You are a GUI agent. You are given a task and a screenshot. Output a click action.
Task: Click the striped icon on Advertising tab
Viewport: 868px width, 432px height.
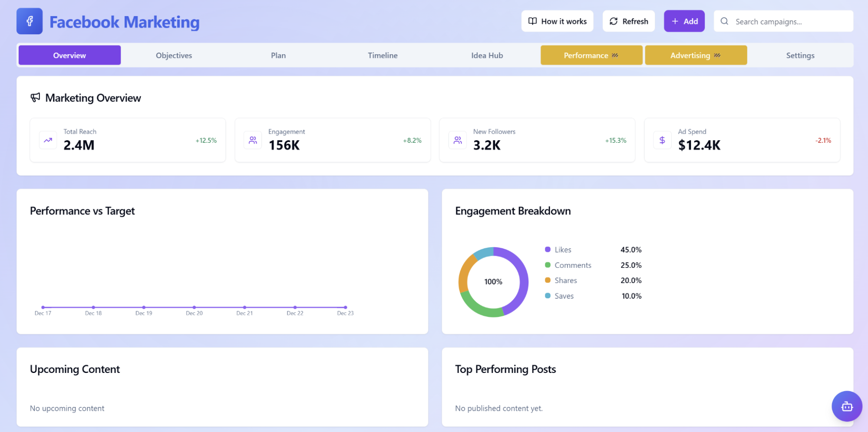717,55
